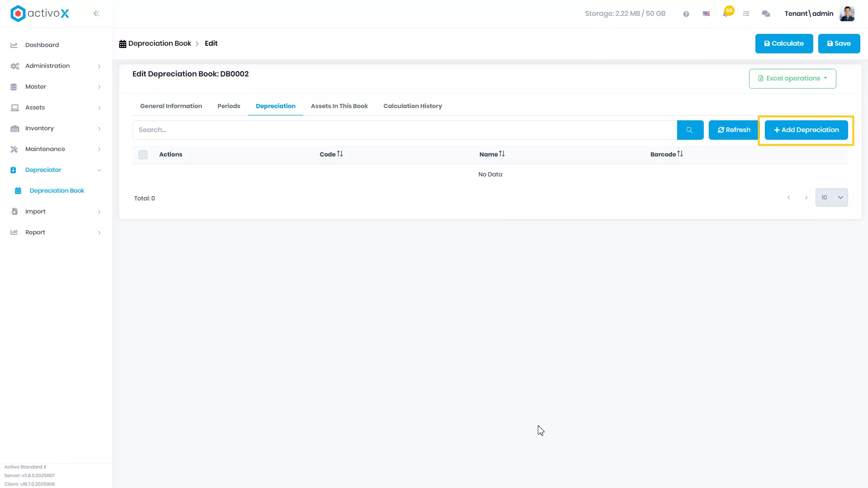Expand the Import menu chevron
Image resolution: width=868 pixels, height=488 pixels.
(x=99, y=212)
